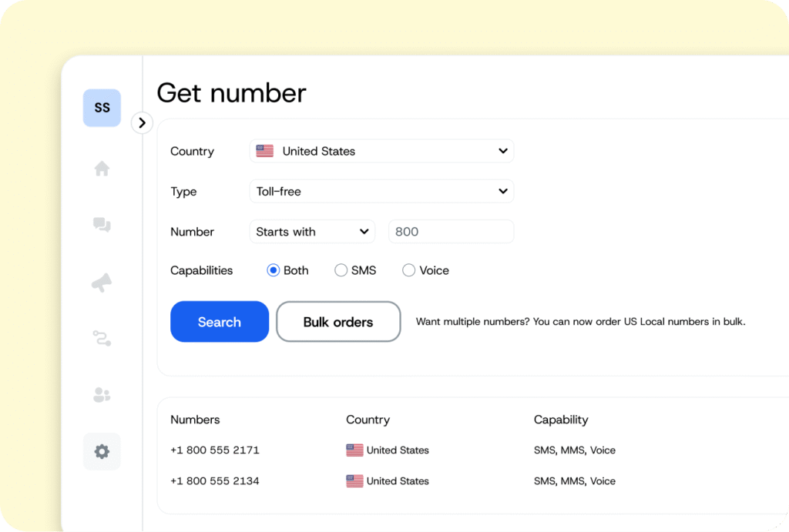Open the Starts with number filter dropdown
Screen dimensions: 789x532
312,231
